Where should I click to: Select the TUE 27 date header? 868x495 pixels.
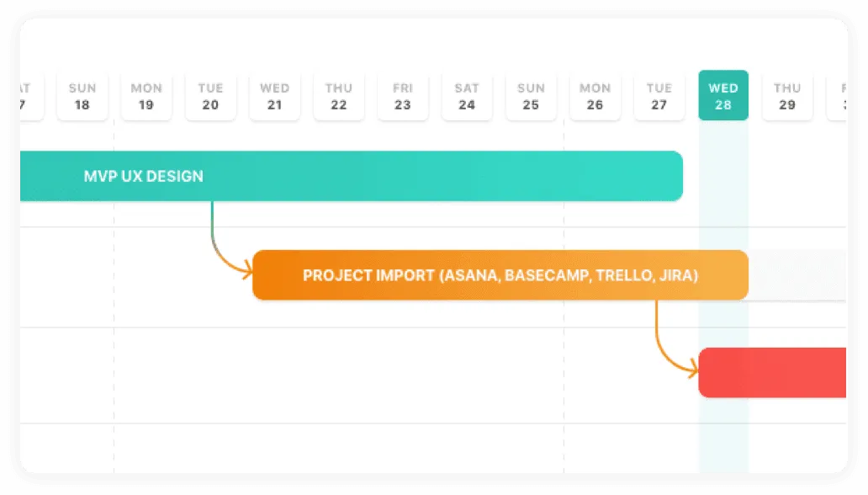tap(659, 94)
